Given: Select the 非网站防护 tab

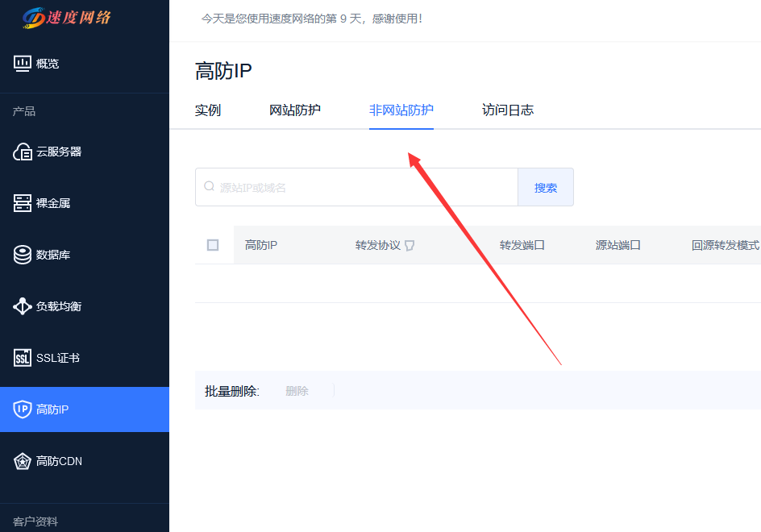Looking at the screenshot, I should click(x=401, y=110).
